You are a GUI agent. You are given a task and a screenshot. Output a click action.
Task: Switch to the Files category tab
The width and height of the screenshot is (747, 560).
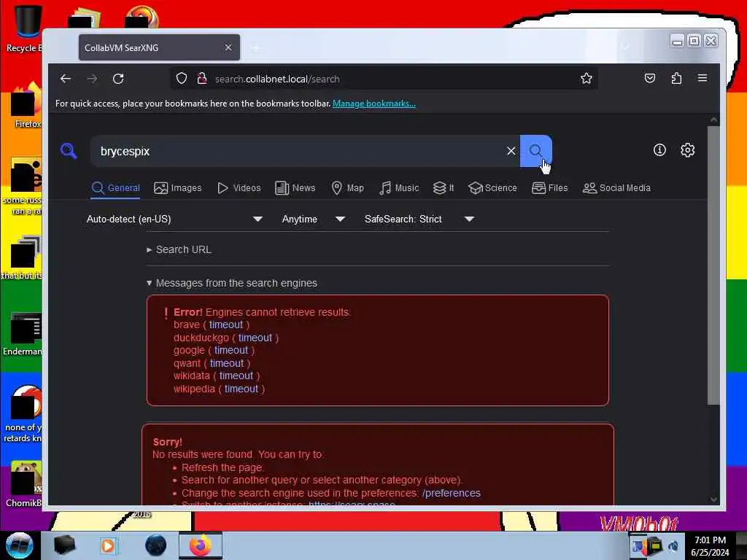pyautogui.click(x=550, y=188)
